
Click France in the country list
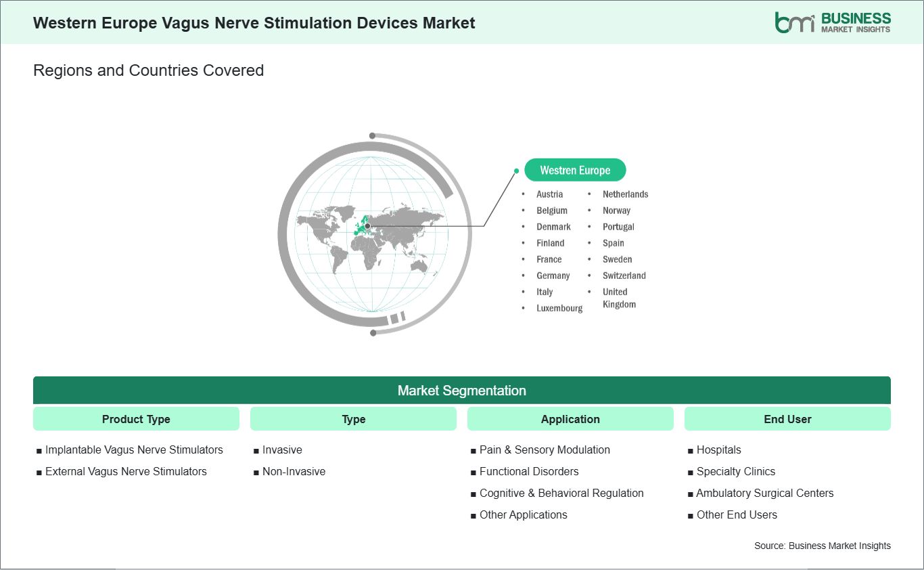pyautogui.click(x=549, y=259)
